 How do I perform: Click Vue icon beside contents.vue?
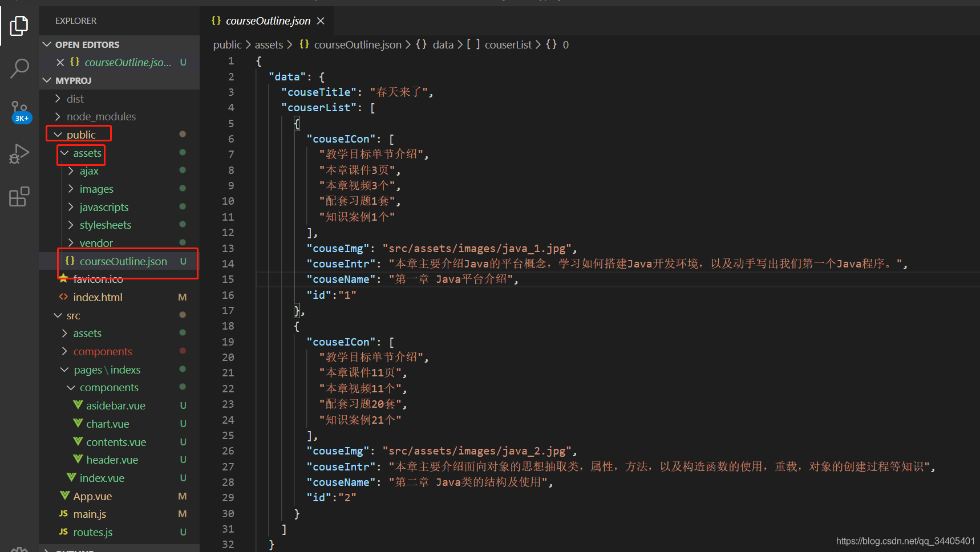click(x=78, y=441)
